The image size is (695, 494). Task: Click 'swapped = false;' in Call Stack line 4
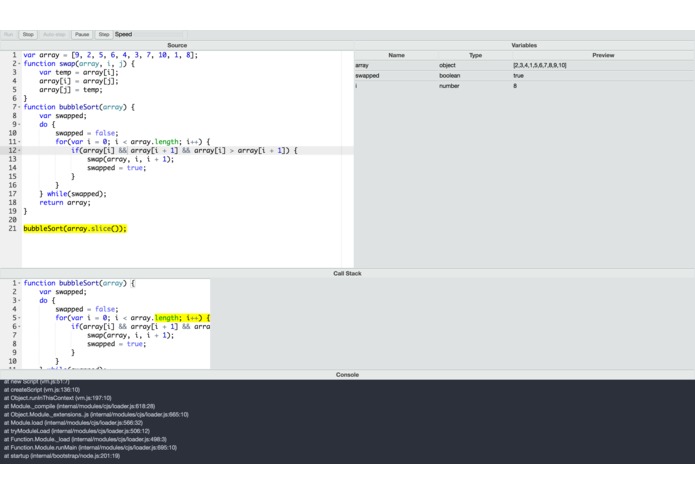pos(87,309)
